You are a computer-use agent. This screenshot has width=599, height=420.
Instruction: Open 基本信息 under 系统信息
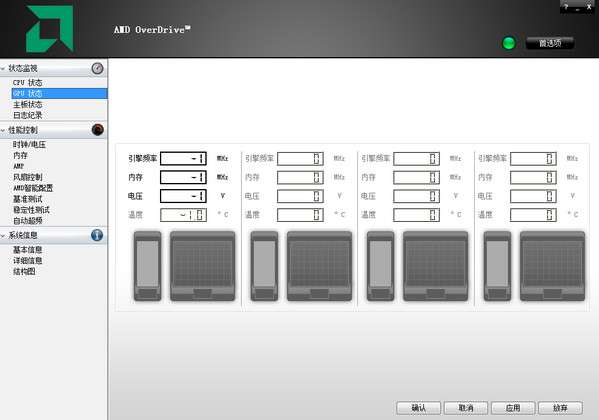(28, 250)
